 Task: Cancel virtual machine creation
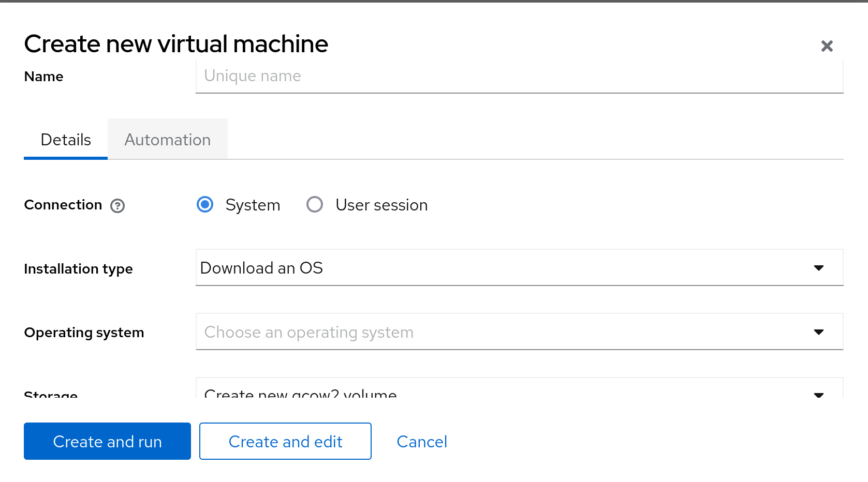point(422,441)
